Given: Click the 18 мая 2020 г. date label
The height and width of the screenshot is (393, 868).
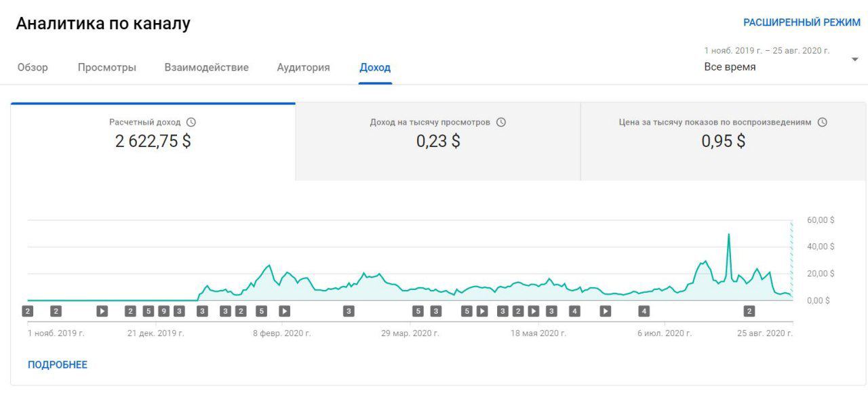Looking at the screenshot, I should (538, 333).
